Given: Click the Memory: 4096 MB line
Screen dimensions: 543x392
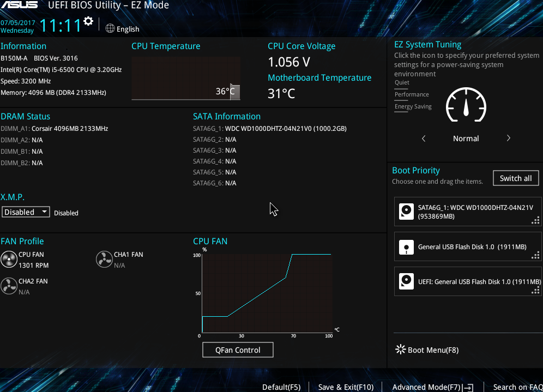Looking at the screenshot, I should pos(53,93).
